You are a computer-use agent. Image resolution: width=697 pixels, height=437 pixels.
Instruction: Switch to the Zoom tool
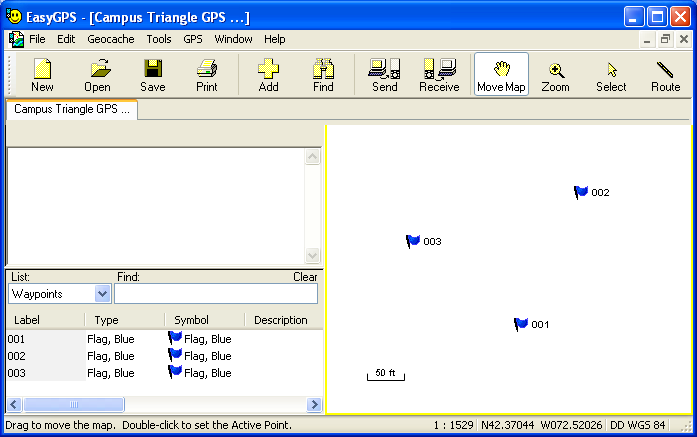click(x=555, y=75)
